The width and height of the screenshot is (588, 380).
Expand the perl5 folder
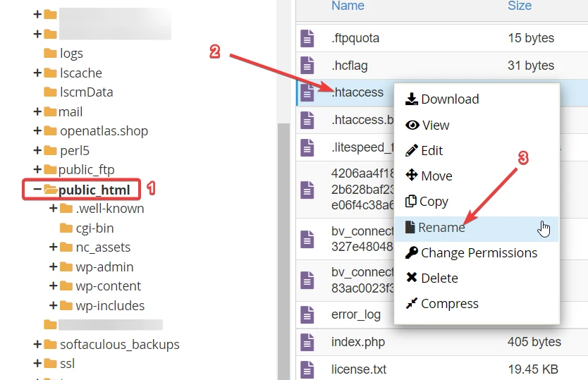click(37, 150)
